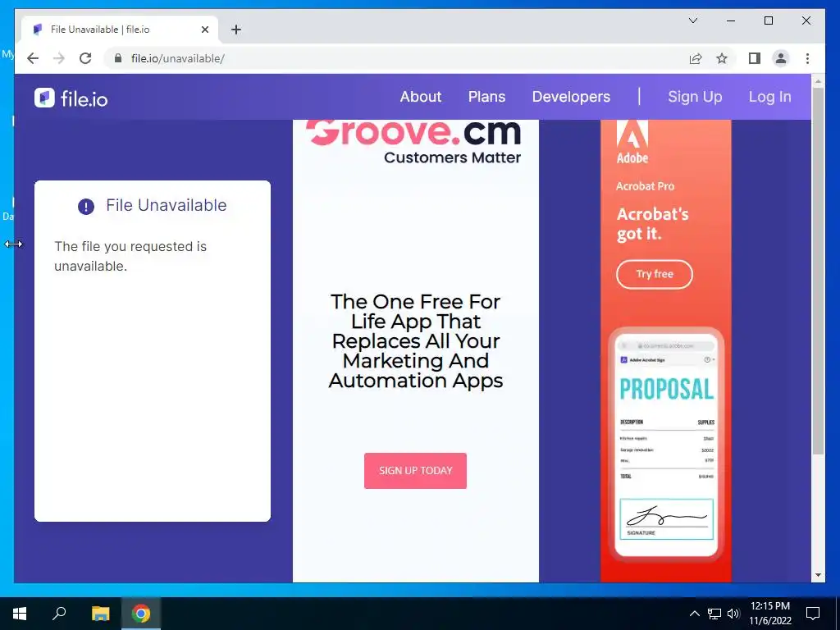Click the scrollbar down arrow

pyautogui.click(x=818, y=575)
